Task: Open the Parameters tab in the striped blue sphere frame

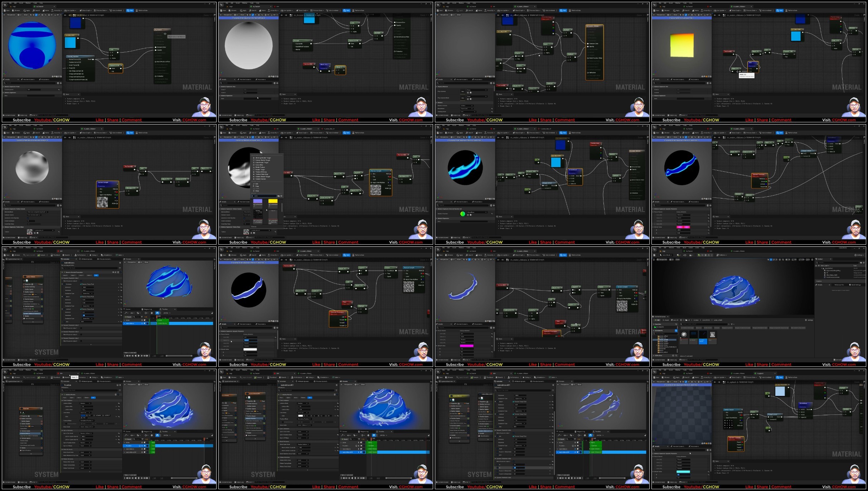Action: click(45, 79)
